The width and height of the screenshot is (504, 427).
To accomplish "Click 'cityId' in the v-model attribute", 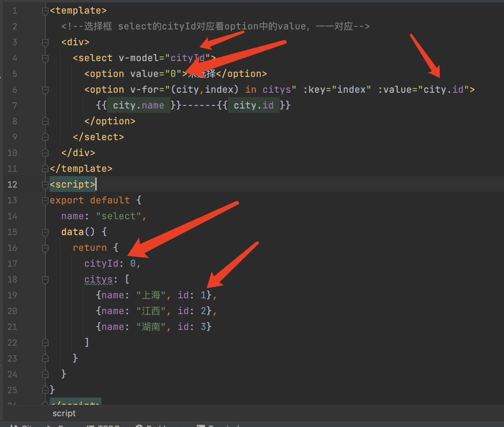I will click(x=187, y=58).
